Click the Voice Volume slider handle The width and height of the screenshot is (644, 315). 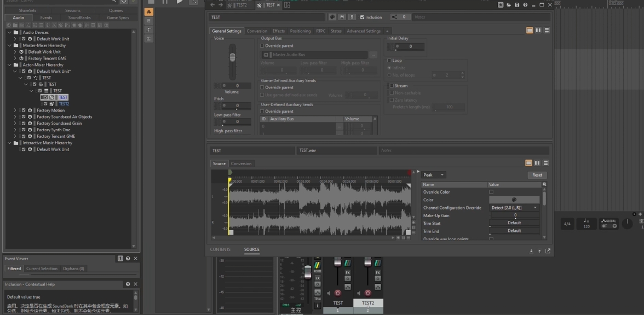(232, 57)
